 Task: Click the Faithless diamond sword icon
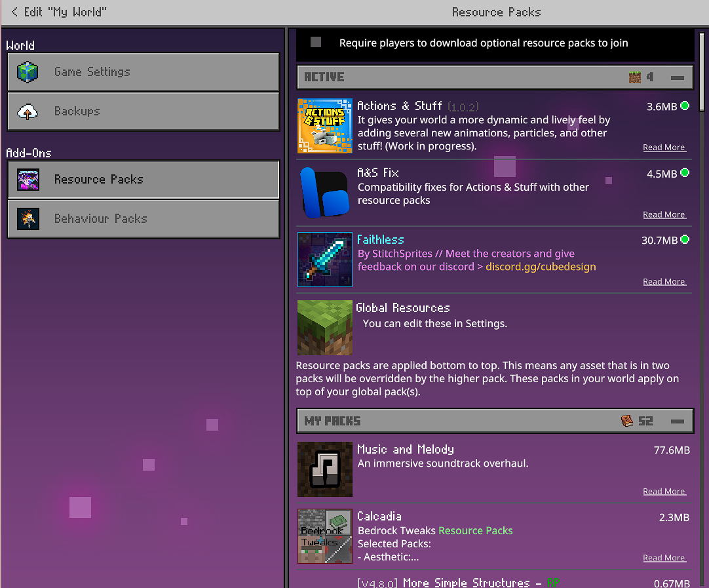[x=324, y=260]
